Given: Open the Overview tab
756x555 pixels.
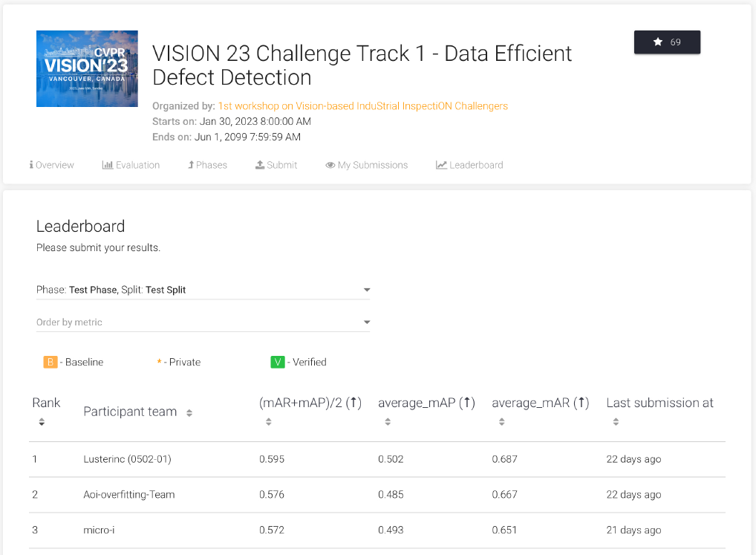Looking at the screenshot, I should click(x=52, y=165).
